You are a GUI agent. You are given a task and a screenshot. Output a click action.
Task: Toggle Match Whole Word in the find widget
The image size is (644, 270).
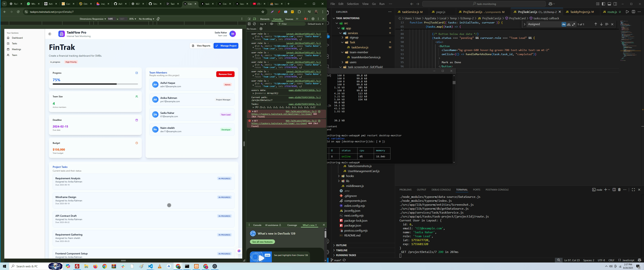click(x=569, y=24)
